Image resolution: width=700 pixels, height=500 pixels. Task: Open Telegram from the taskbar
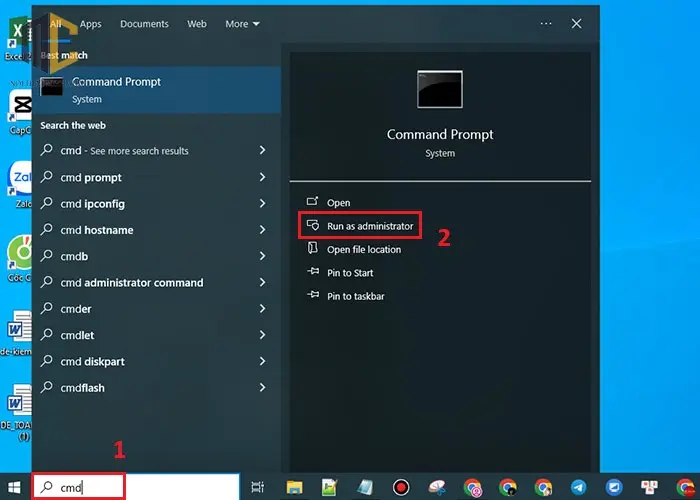point(579,487)
